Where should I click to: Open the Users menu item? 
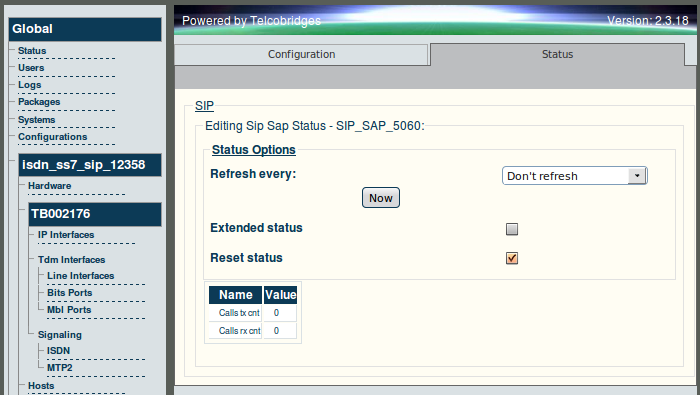(x=31, y=67)
